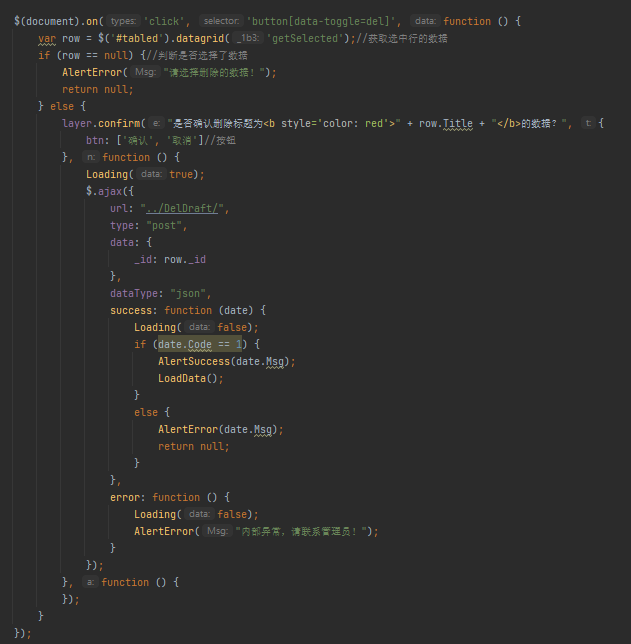Click the 'row == null' condition

[x=95, y=55]
